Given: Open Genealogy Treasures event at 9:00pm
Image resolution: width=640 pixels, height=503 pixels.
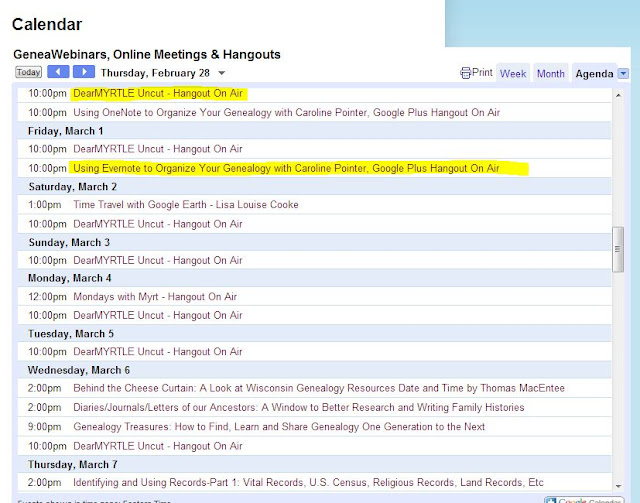Looking at the screenshot, I should 279,427.
